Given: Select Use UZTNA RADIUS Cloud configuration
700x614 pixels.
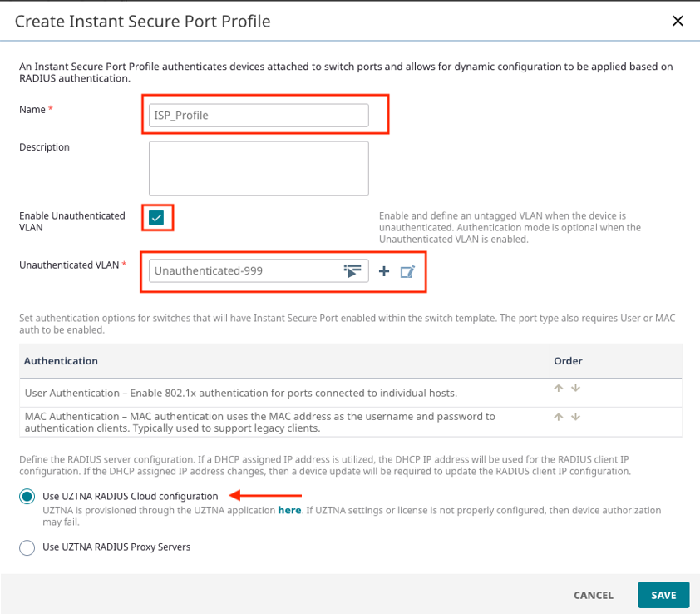Looking at the screenshot, I should point(26,496).
